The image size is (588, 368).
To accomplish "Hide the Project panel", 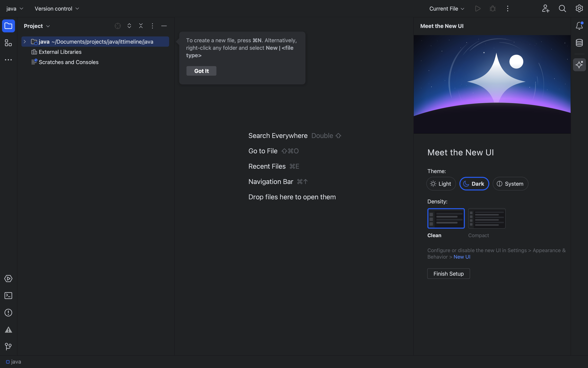I will [164, 26].
